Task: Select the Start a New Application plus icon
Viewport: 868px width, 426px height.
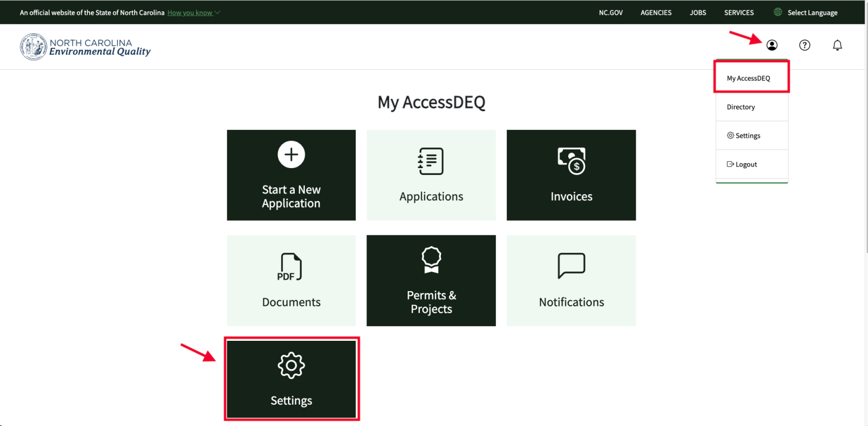Action: (291, 154)
